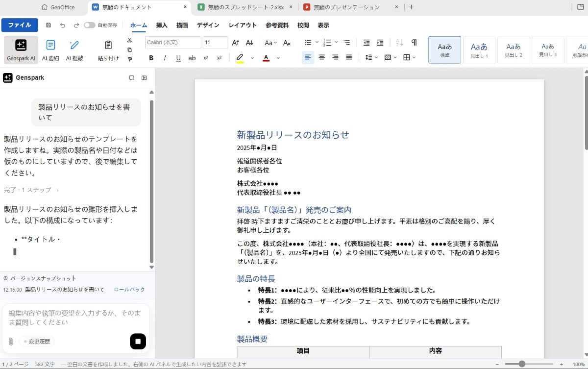
Task: Increase font size with the A-up icon
Action: pyautogui.click(x=236, y=43)
